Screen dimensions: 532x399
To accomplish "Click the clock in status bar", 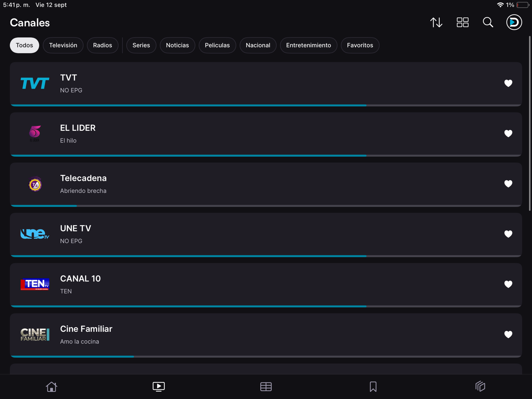I will (17, 5).
